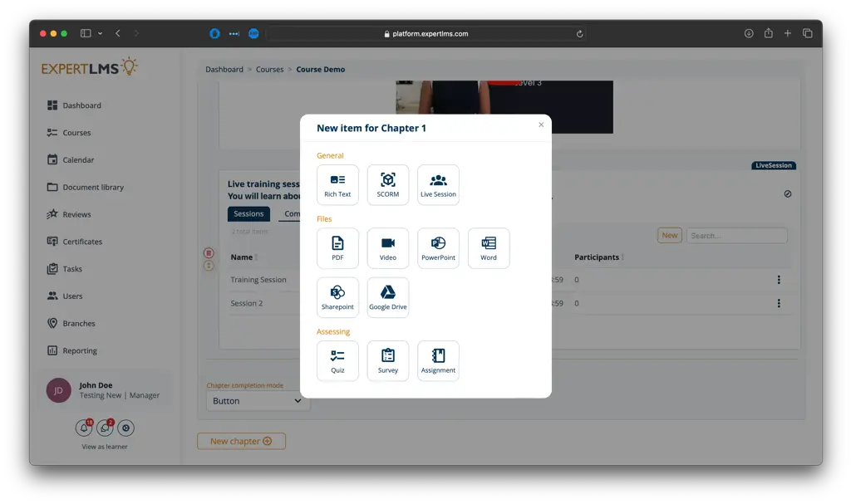Create a new Quiz item
Image resolution: width=851 pixels, height=504 pixels.
(x=337, y=360)
